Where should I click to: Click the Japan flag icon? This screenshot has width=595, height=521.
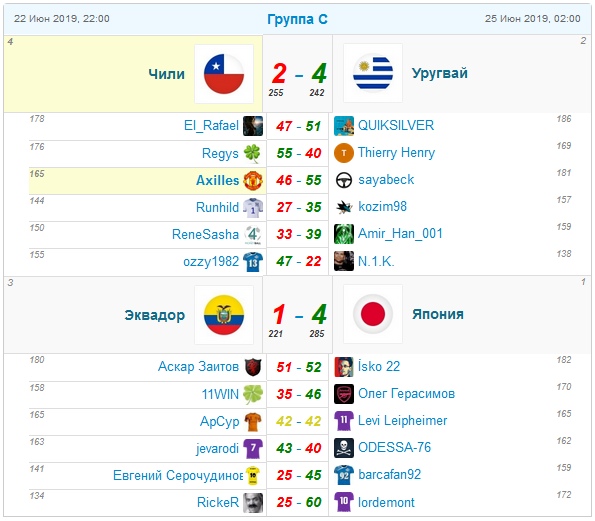(373, 314)
